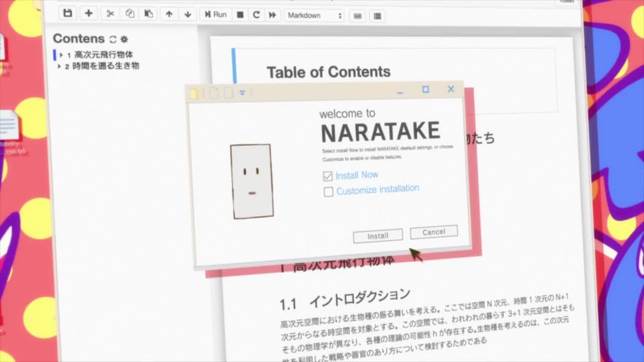Restart the kernel with the circular arrow
644x362 pixels.
click(x=256, y=15)
